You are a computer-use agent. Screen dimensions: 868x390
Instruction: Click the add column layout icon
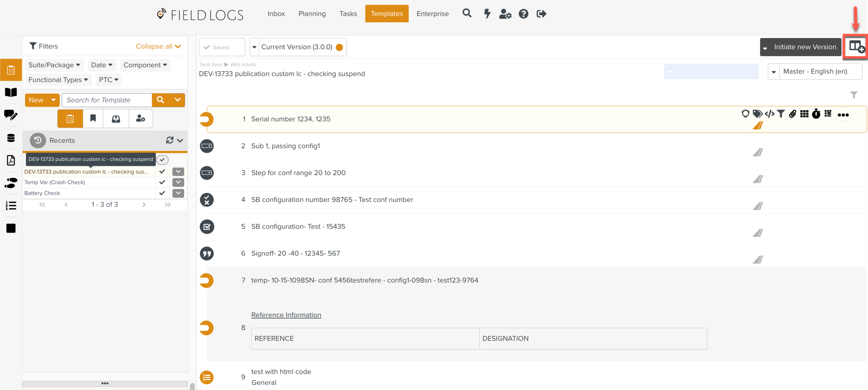point(856,47)
